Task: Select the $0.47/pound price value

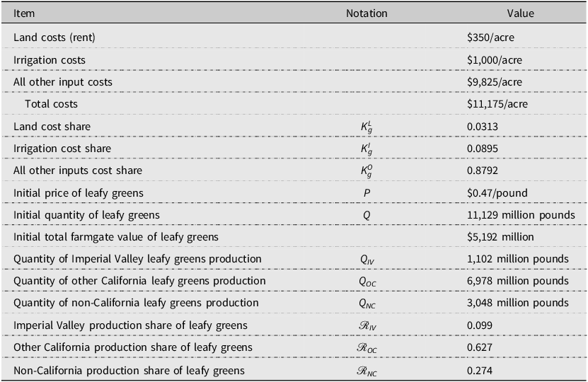Action: 497,193
